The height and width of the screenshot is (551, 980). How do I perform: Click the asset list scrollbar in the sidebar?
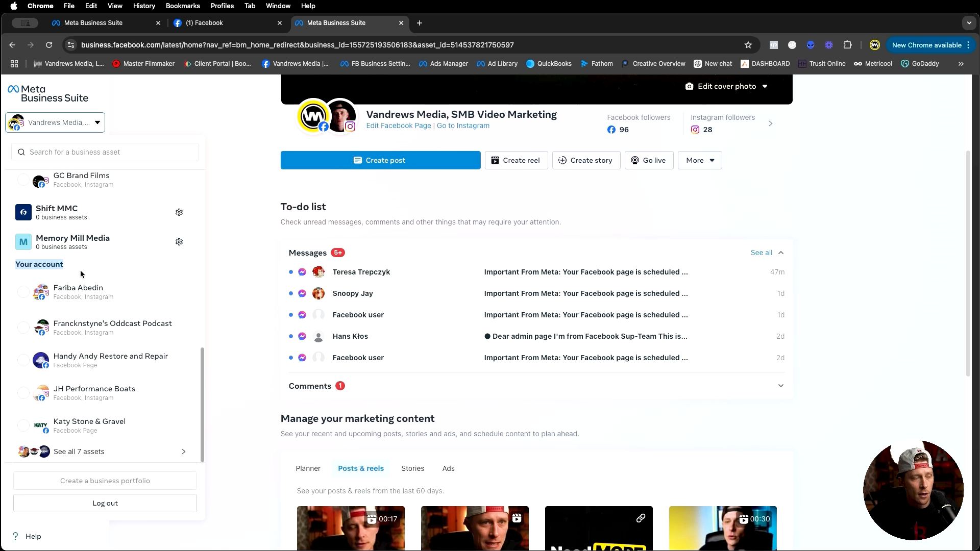(x=203, y=405)
